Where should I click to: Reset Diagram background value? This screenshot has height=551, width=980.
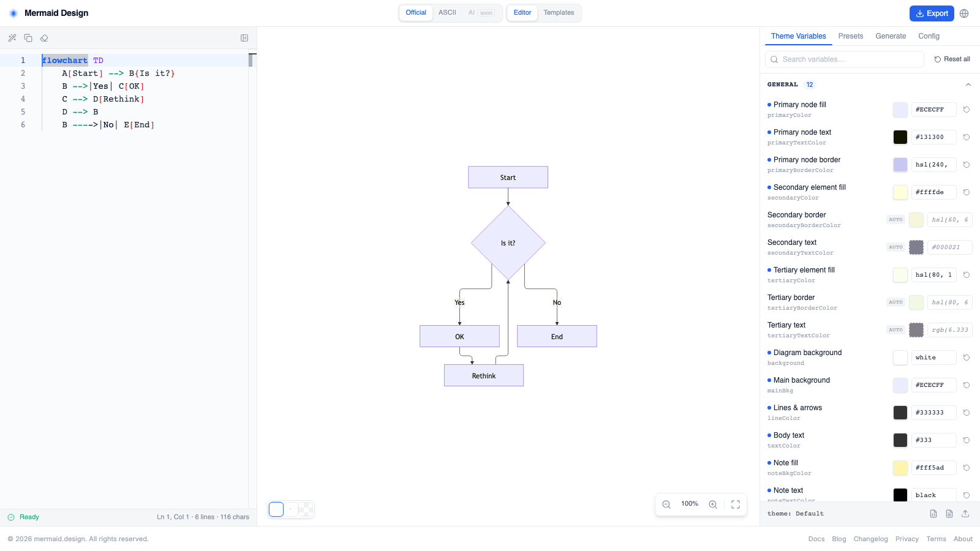pos(967,358)
